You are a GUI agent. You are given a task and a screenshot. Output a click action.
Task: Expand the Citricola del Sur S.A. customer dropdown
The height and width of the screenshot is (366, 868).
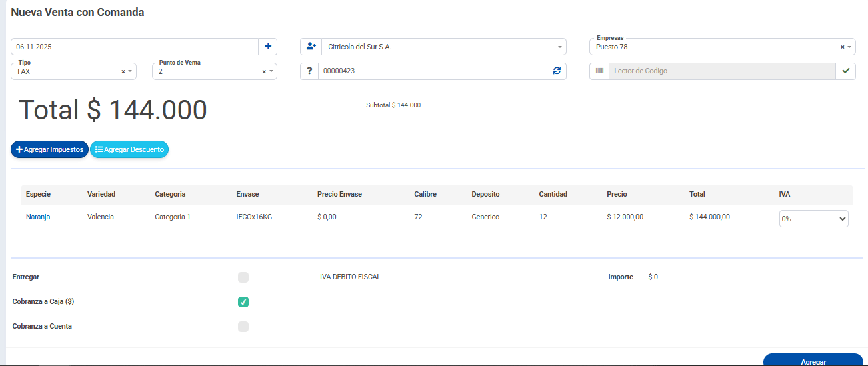(559, 47)
